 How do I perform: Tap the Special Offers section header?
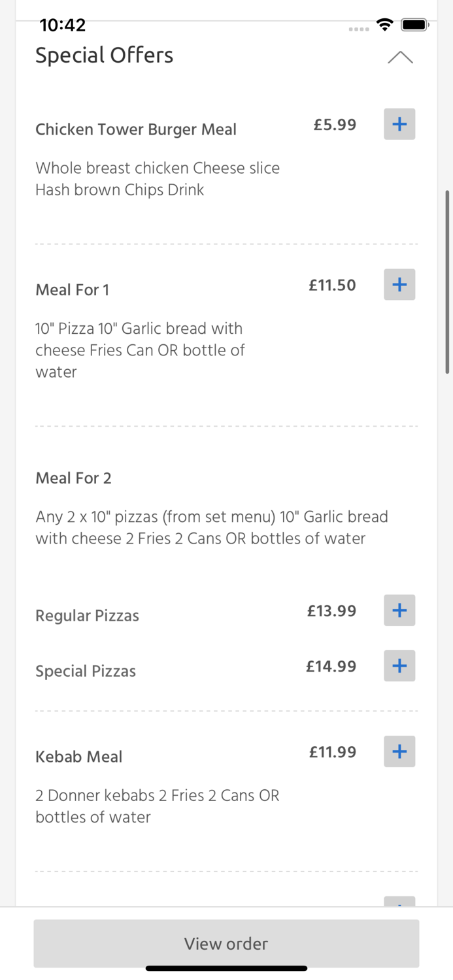coord(104,56)
